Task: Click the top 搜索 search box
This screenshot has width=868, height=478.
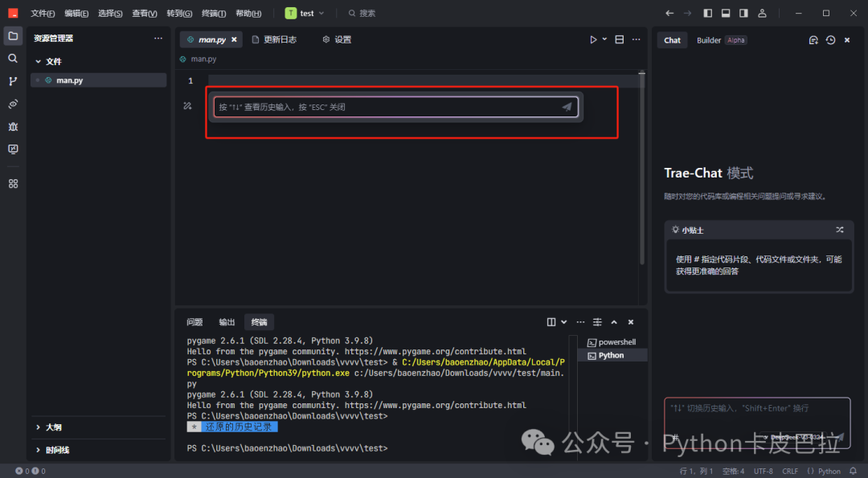Action: pos(362,14)
